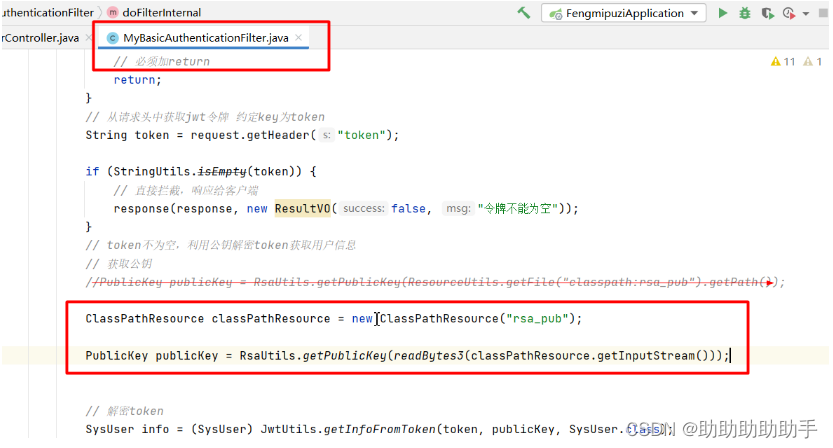The height and width of the screenshot is (448, 833).
Task: Select doFilterInternal breadcrumb
Action: [162, 12]
